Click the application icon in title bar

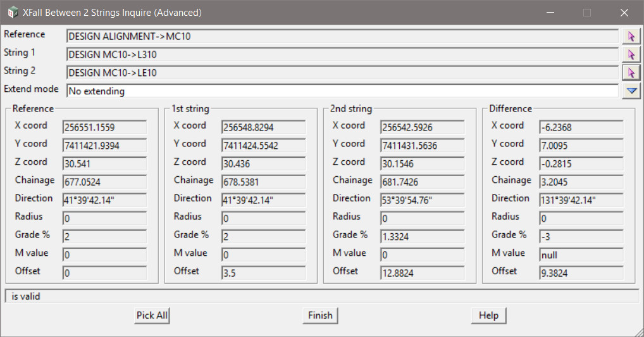pyautogui.click(x=13, y=12)
